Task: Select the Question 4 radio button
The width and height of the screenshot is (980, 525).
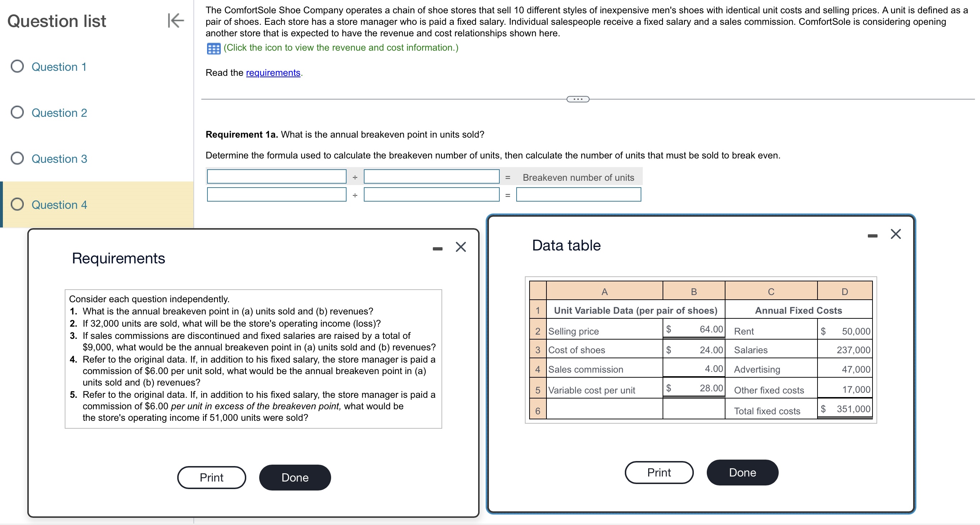Action: click(x=17, y=204)
